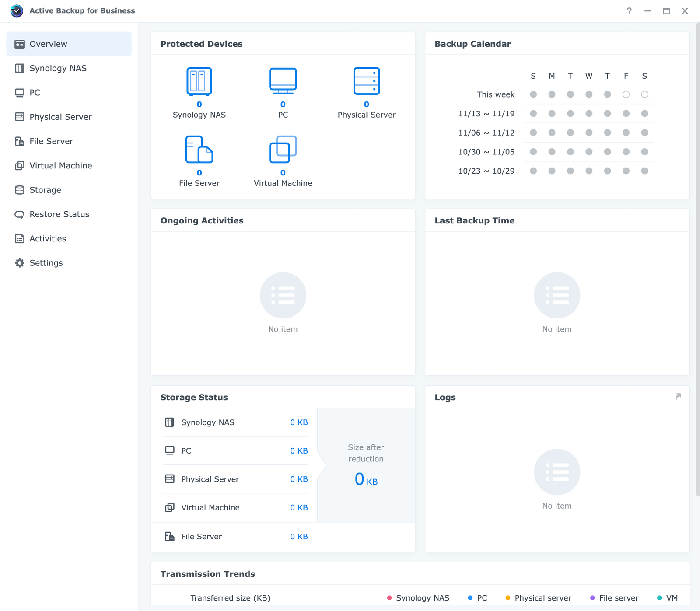The width and height of the screenshot is (700, 611).
Task: Click Virtual Machine icon in Storage Status
Action: [x=170, y=508]
